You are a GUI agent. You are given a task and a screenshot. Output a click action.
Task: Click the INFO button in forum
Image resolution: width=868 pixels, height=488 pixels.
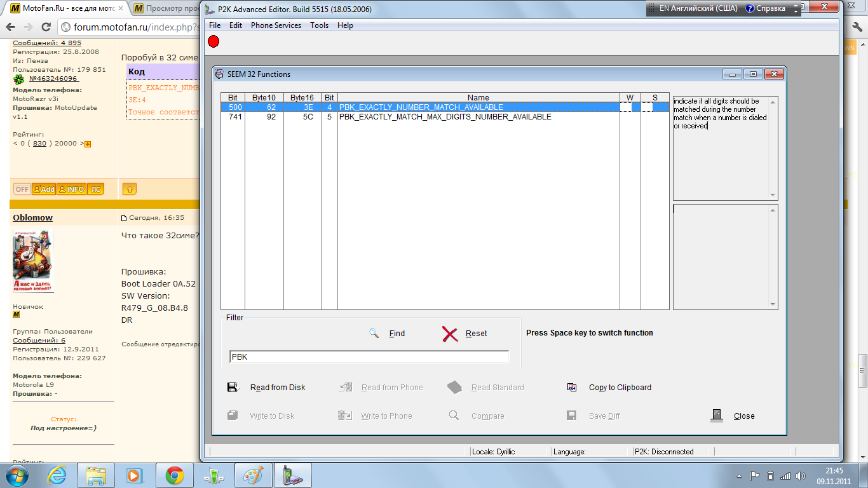click(71, 189)
